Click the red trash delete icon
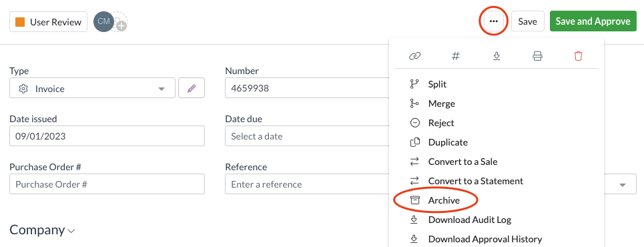This screenshot has width=644, height=247. tap(578, 56)
